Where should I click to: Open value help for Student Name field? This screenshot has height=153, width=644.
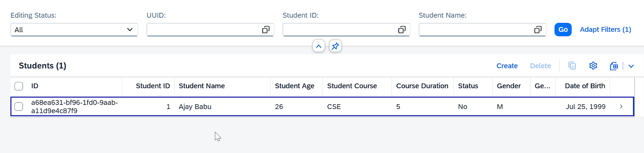pos(538,30)
